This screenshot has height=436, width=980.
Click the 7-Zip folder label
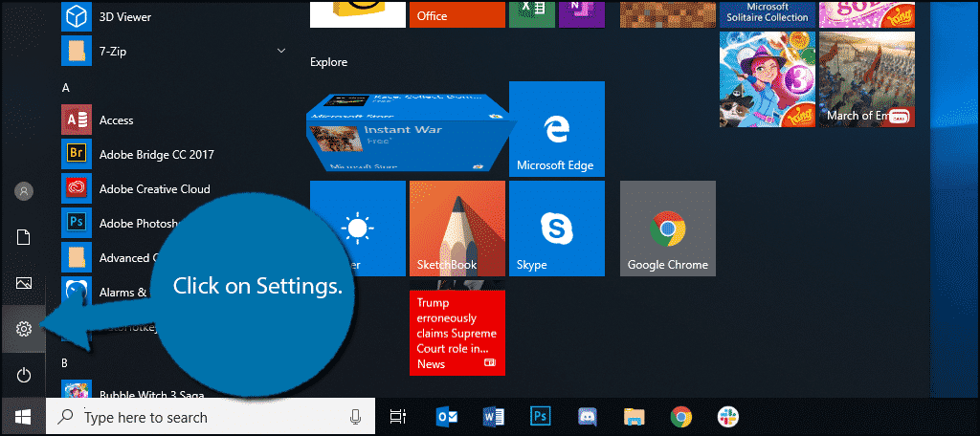[x=113, y=52]
